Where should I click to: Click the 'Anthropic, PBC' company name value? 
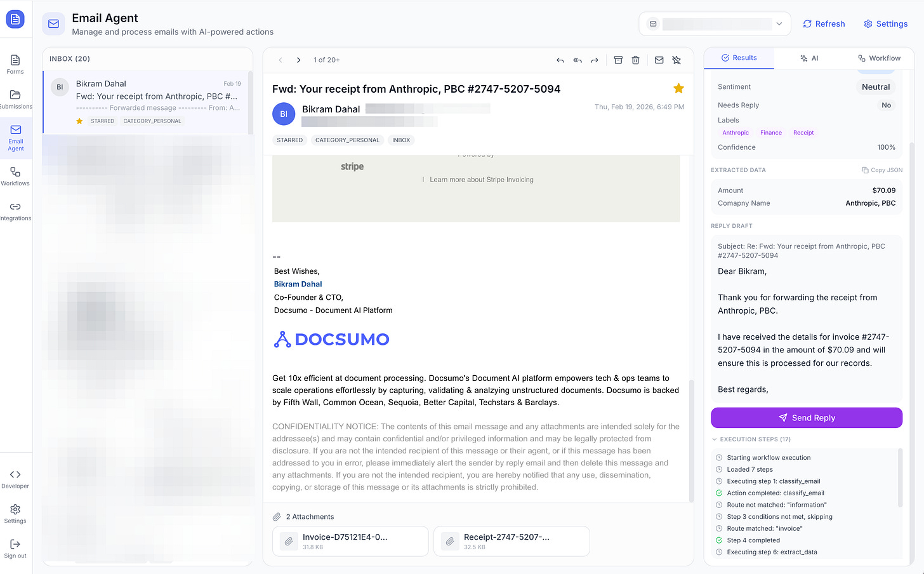(870, 203)
